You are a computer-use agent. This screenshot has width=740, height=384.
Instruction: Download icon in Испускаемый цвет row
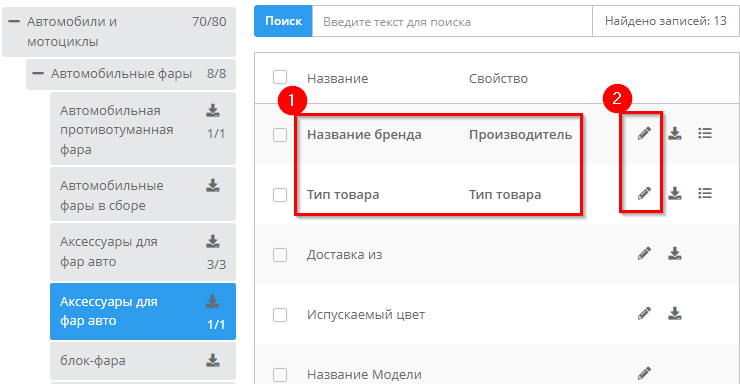[675, 313]
